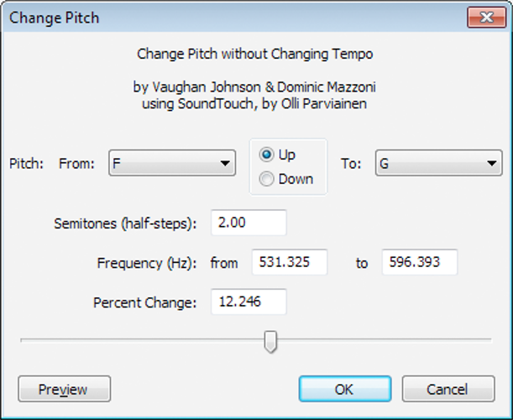Click the "Percent Change:" label
513x420 pixels.
pyautogui.click(x=144, y=302)
